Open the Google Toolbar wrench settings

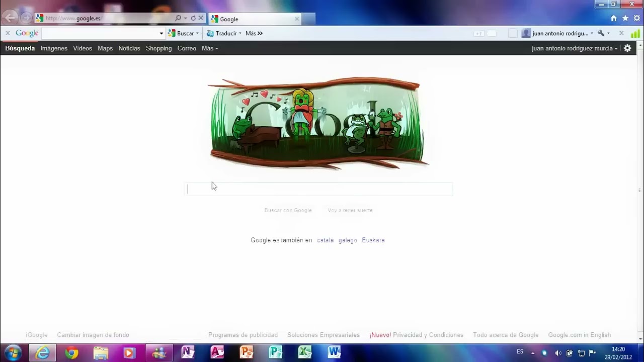(x=601, y=33)
